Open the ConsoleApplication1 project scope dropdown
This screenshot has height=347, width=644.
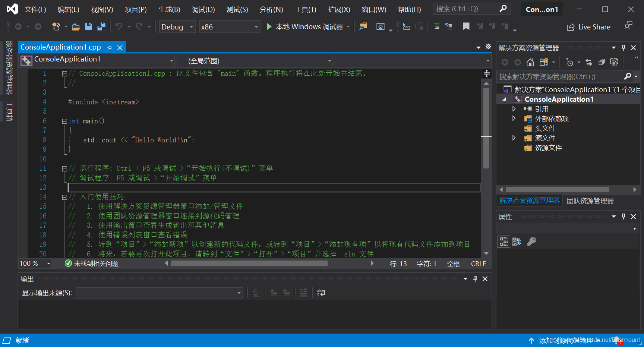pyautogui.click(x=97, y=60)
